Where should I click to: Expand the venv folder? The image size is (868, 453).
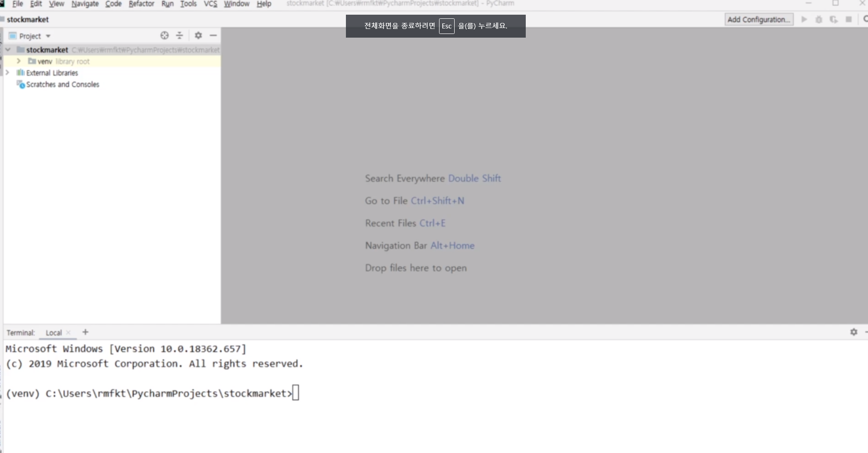[x=19, y=61]
